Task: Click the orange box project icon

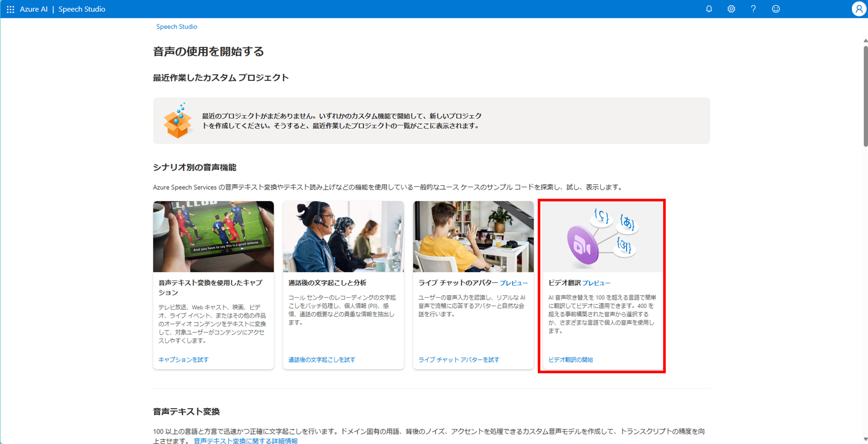Action: 178,121
